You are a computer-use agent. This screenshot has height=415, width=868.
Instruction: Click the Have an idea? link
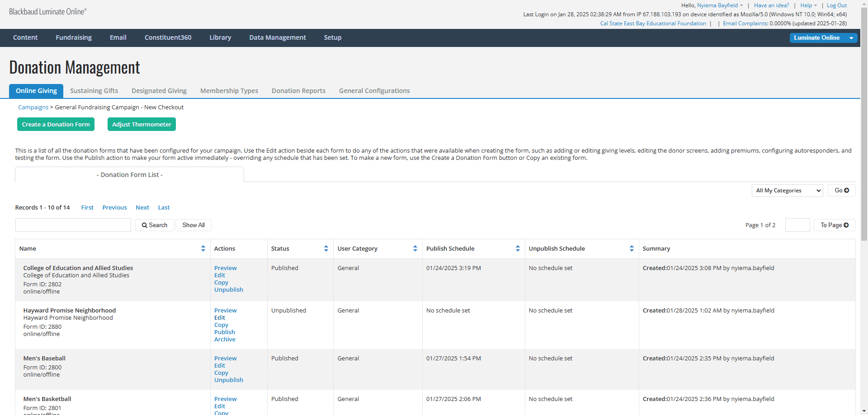click(771, 5)
